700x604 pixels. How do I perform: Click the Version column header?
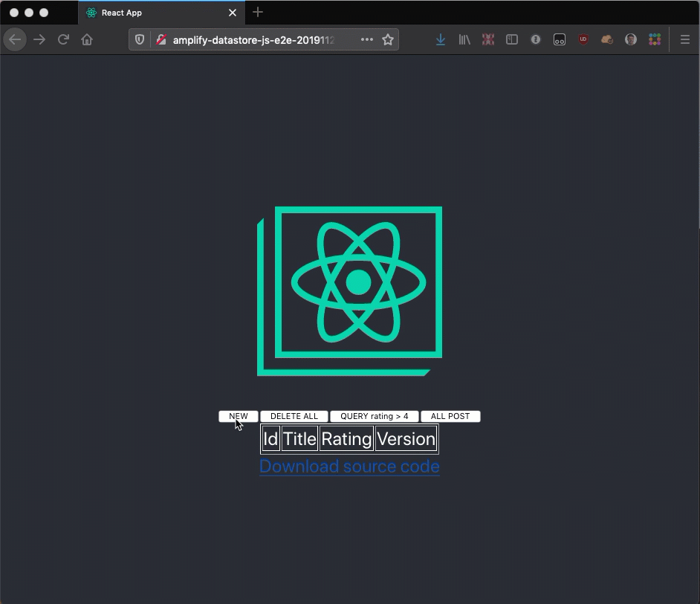(406, 439)
